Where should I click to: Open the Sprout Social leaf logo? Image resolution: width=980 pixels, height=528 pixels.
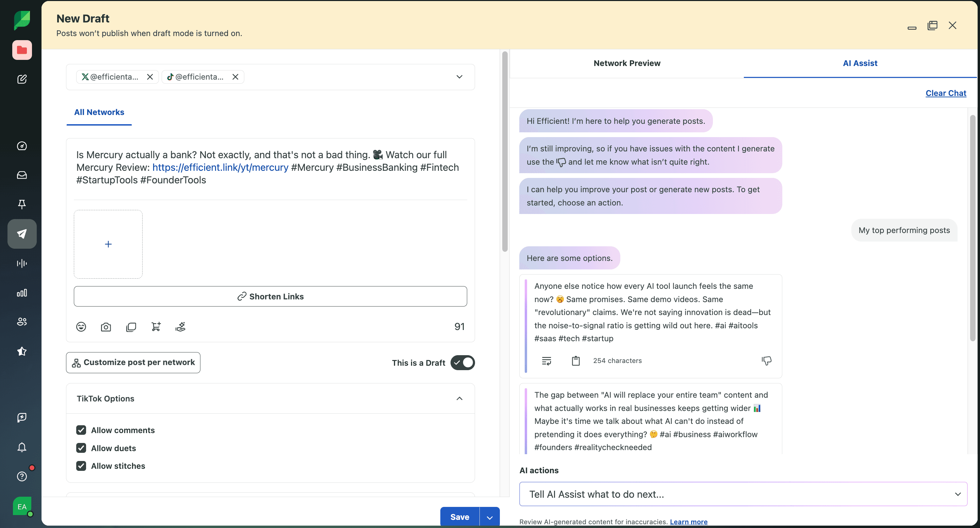point(22,20)
